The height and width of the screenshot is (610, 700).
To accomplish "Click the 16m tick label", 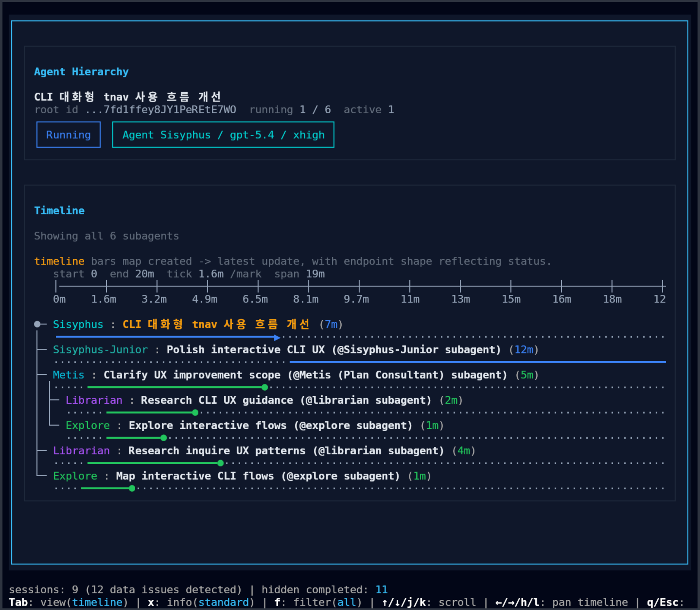I will [x=562, y=299].
